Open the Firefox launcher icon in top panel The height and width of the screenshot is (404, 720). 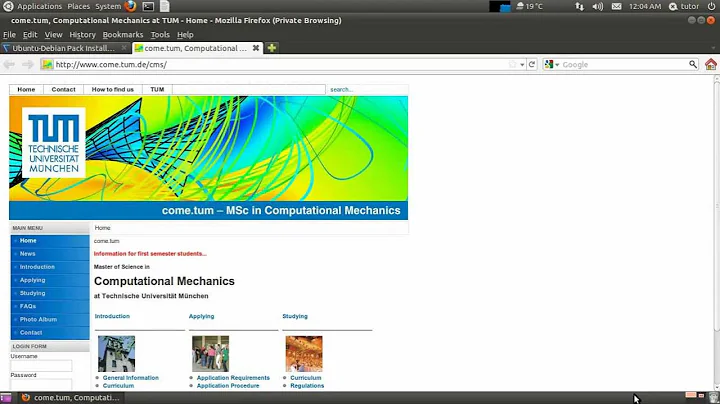[x=130, y=6]
